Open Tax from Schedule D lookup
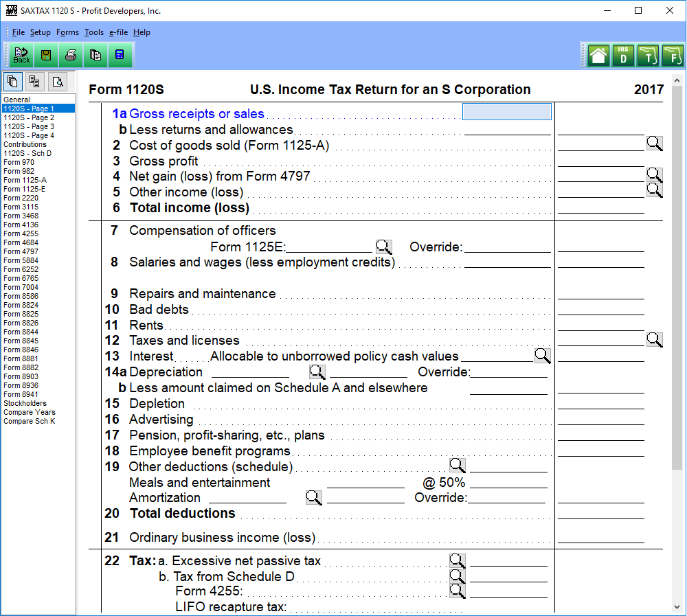Screen dimensions: 687x616 pos(458,576)
